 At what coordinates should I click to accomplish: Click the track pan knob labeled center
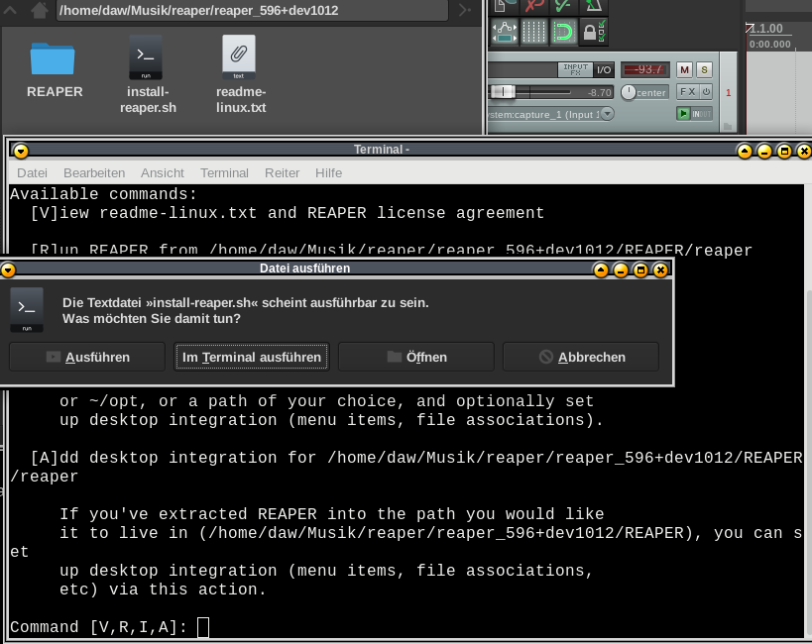click(629, 92)
